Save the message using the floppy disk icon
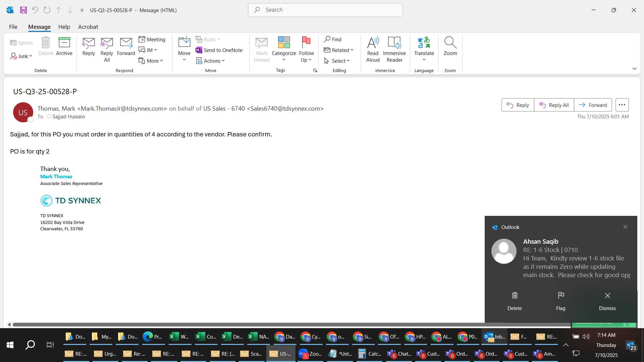 [x=23, y=10]
